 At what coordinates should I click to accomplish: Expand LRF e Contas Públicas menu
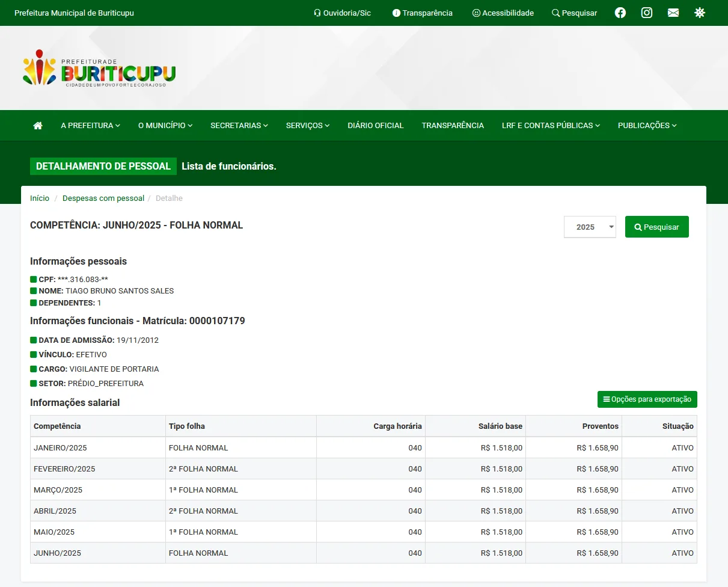point(551,126)
